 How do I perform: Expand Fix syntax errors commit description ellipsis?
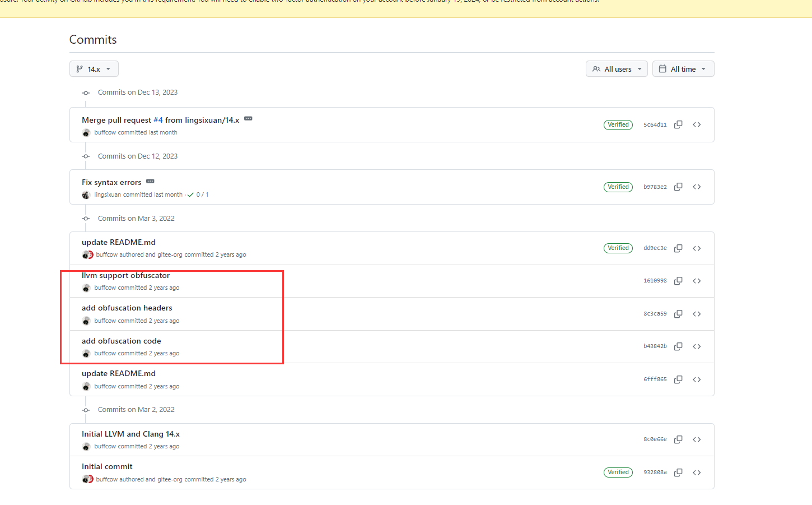coord(150,181)
